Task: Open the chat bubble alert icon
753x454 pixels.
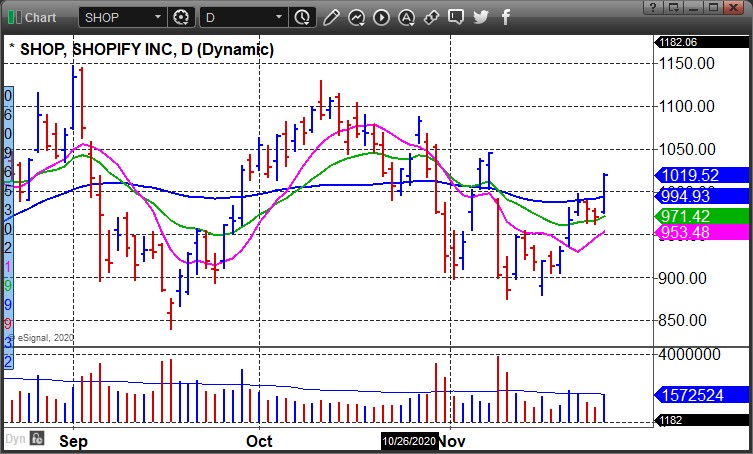Action: [x=456, y=18]
